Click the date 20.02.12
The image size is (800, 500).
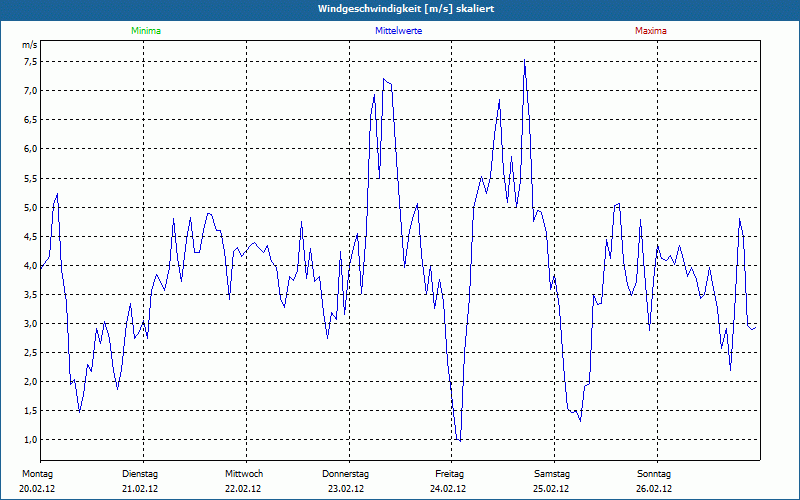[x=37, y=489]
